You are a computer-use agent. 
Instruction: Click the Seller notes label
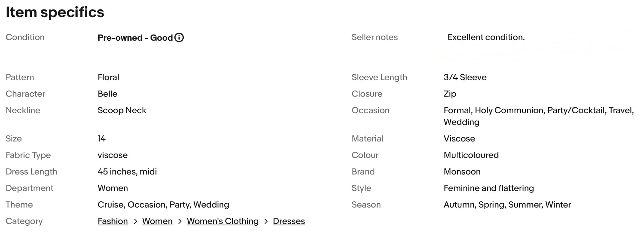375,37
